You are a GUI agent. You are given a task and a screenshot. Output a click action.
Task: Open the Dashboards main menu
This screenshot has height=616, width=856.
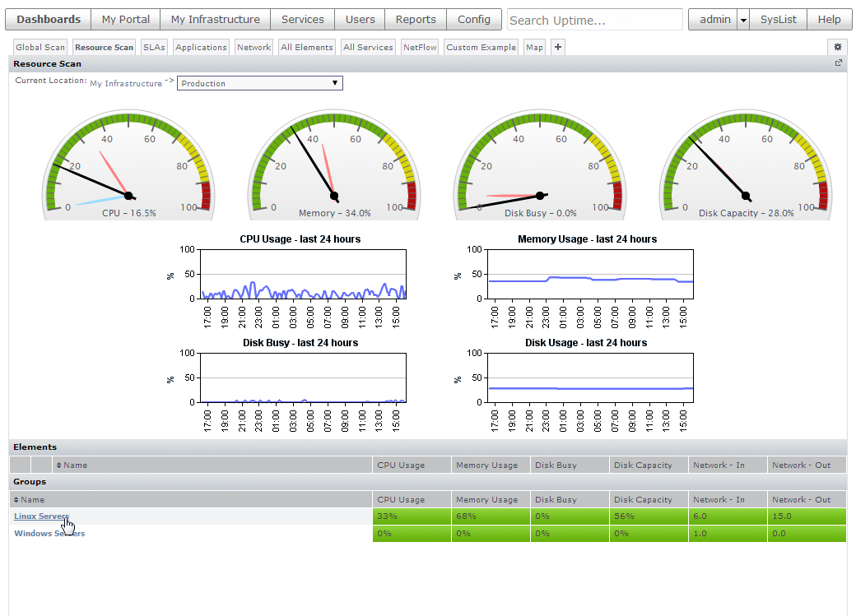click(x=48, y=20)
